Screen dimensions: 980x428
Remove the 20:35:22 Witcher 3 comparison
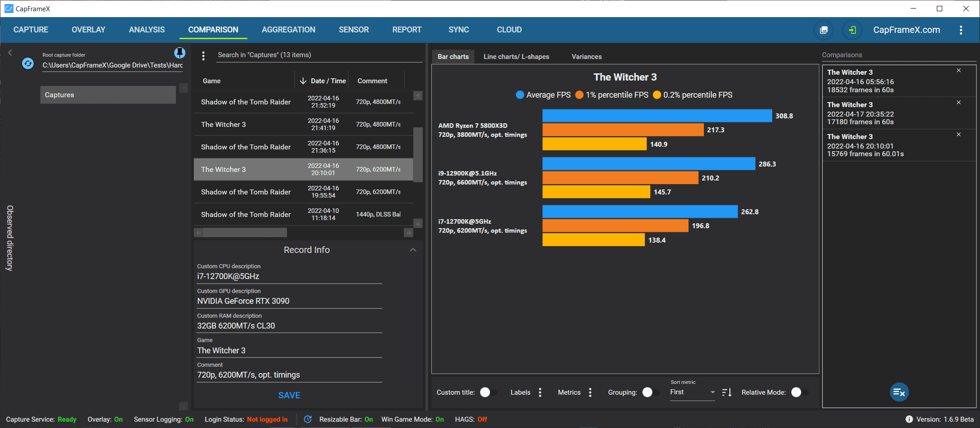pos(959,103)
